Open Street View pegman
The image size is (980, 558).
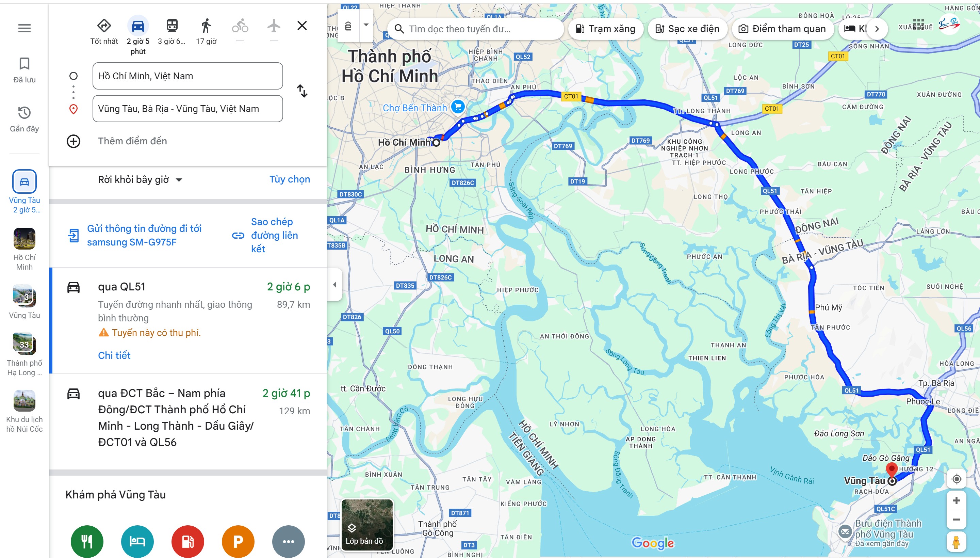coord(956,542)
